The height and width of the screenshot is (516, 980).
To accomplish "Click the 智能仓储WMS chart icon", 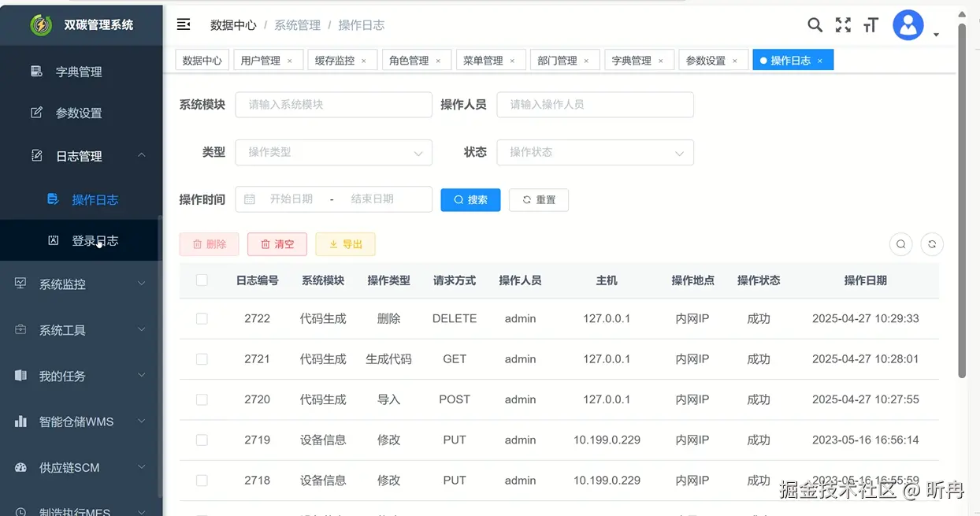I will 20,421.
